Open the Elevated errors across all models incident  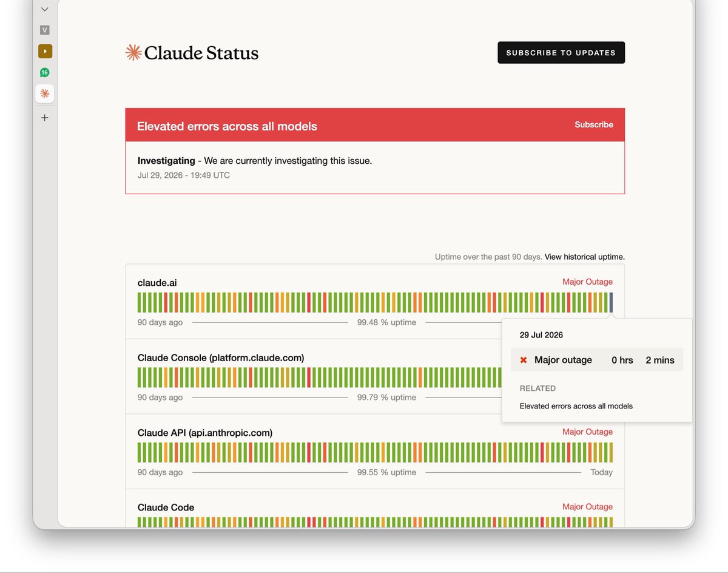click(x=227, y=126)
